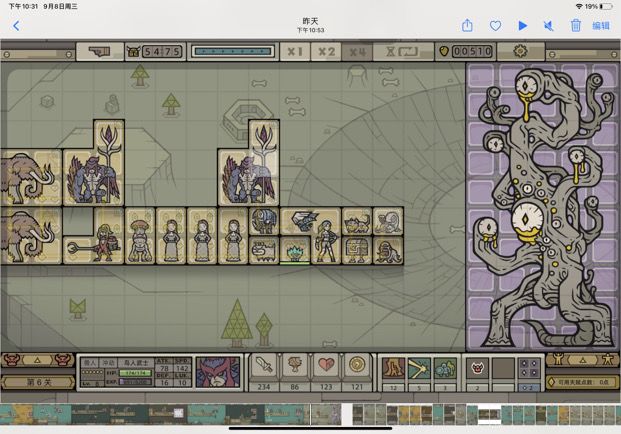Click the gold coin stat icon
Image resolution: width=621 pixels, height=434 pixels.
tap(356, 365)
